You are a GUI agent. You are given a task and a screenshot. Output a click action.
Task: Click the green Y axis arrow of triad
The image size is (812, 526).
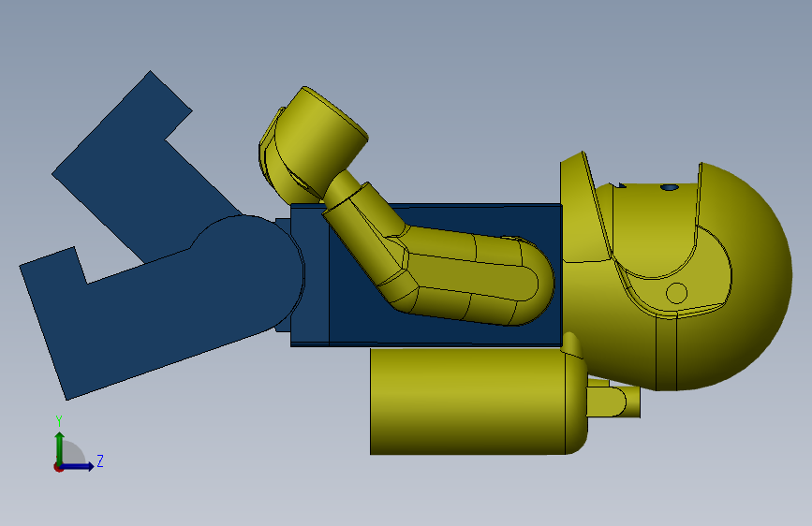[59, 447]
